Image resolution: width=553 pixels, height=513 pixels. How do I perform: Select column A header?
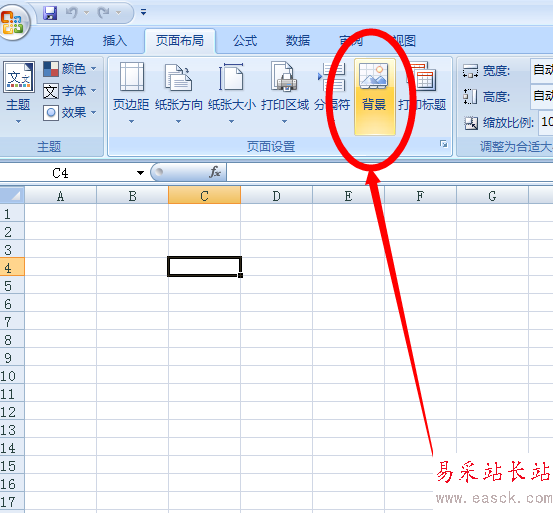click(60, 196)
